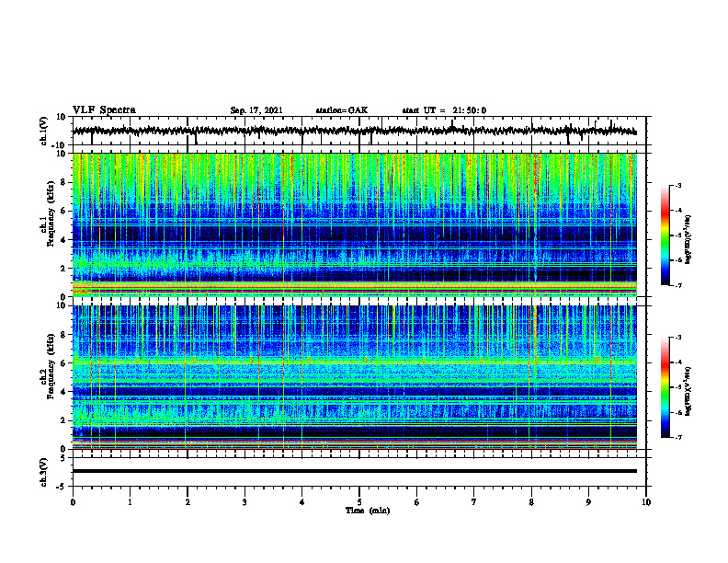Select the "start UT = 21:50:0" text
The image size is (728, 563).
[444, 110]
